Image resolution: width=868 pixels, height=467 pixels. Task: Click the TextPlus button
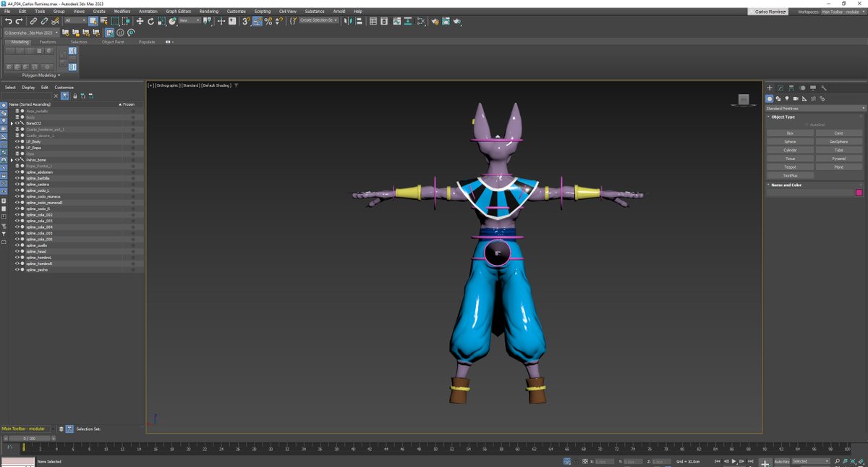click(790, 175)
